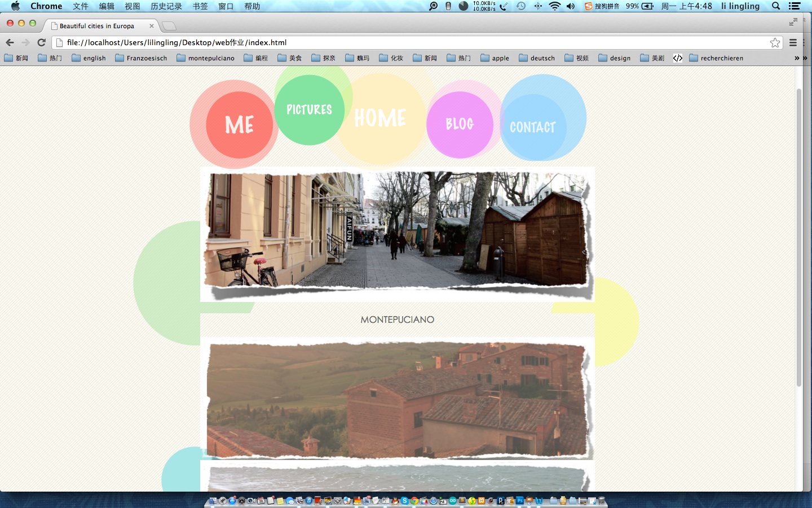This screenshot has height=508, width=812.
Task: Open the 编辑 menu
Action: [x=107, y=6]
